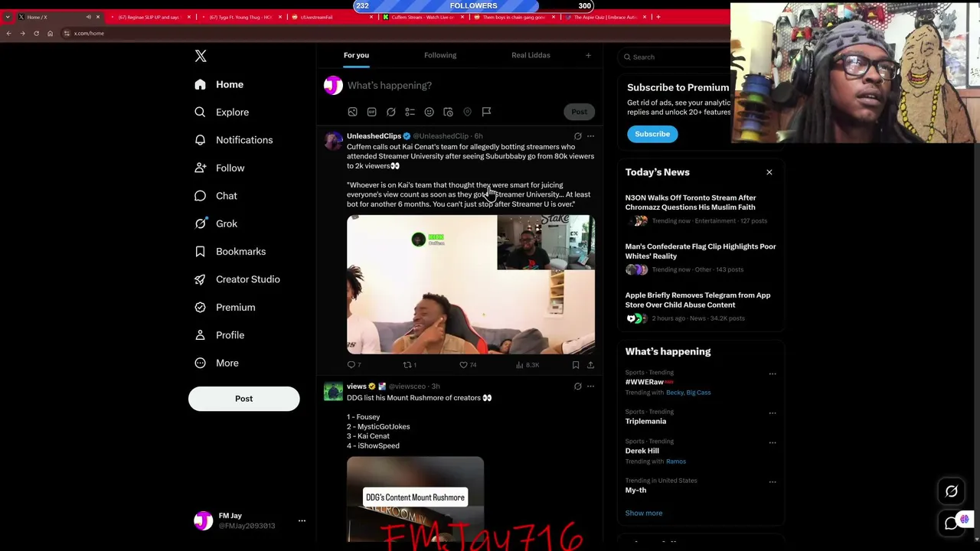Ask Grok about the UnleashedClips post
980x551 pixels.
pos(578,136)
